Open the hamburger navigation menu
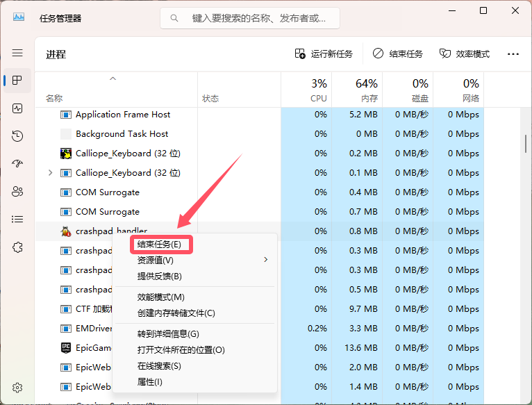The width and height of the screenshot is (532, 405). point(17,53)
